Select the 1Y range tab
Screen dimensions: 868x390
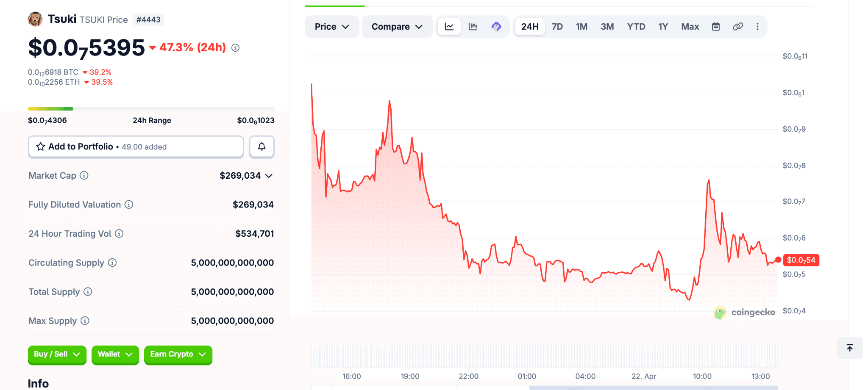[663, 27]
